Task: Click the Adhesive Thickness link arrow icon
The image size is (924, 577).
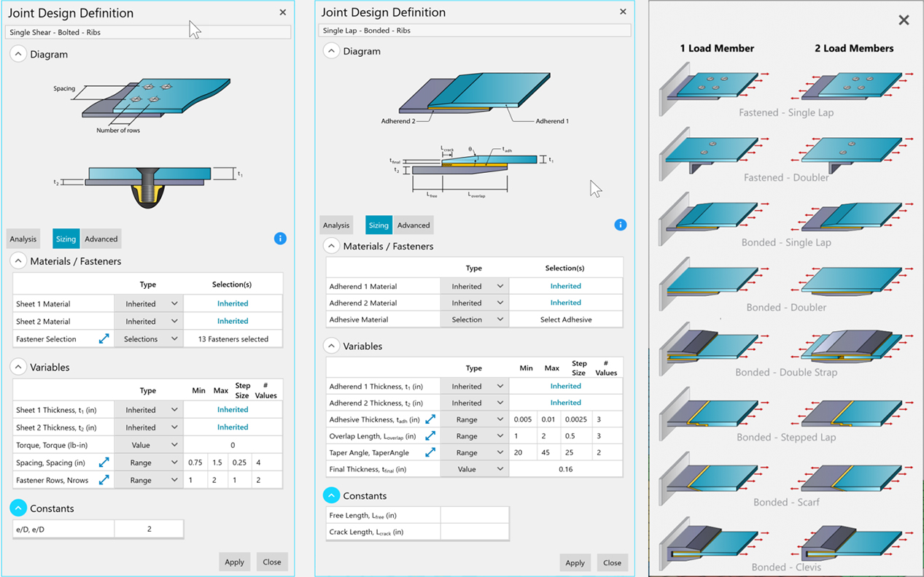Action: click(430, 419)
